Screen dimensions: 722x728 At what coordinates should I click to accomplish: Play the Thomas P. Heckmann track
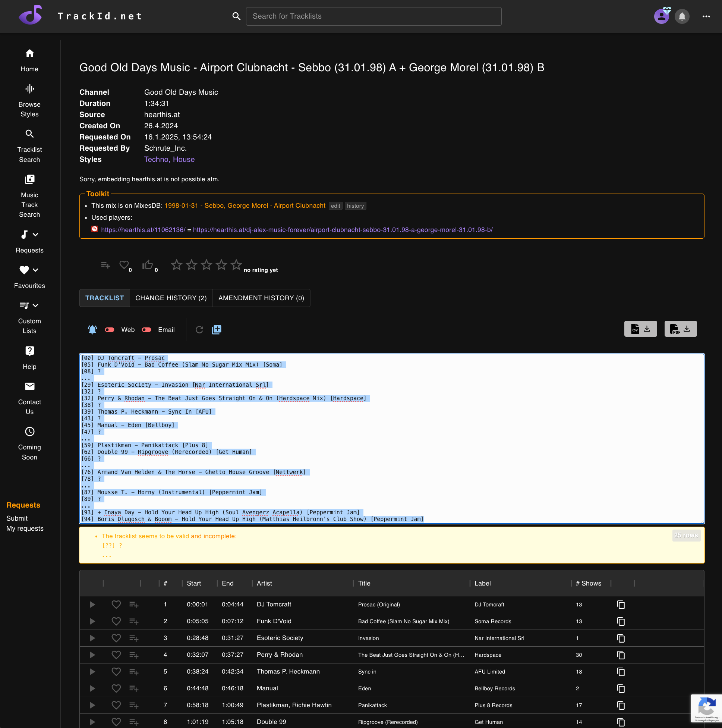click(x=92, y=671)
